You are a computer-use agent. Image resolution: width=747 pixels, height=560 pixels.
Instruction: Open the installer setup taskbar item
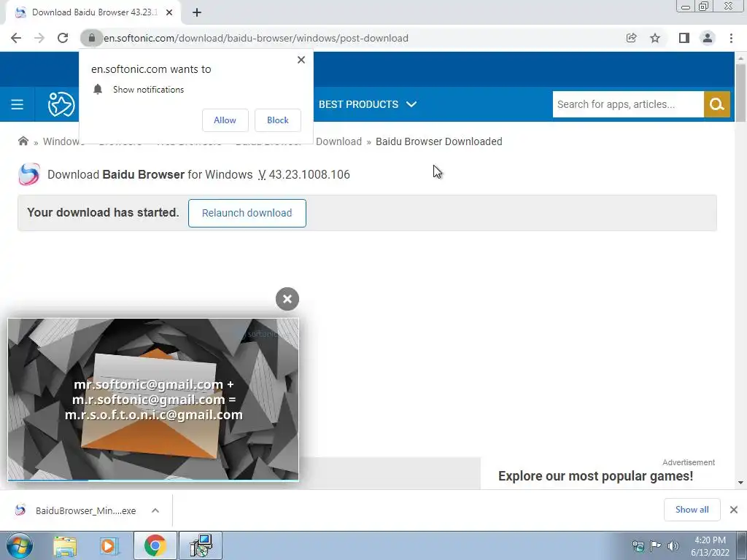click(x=201, y=545)
